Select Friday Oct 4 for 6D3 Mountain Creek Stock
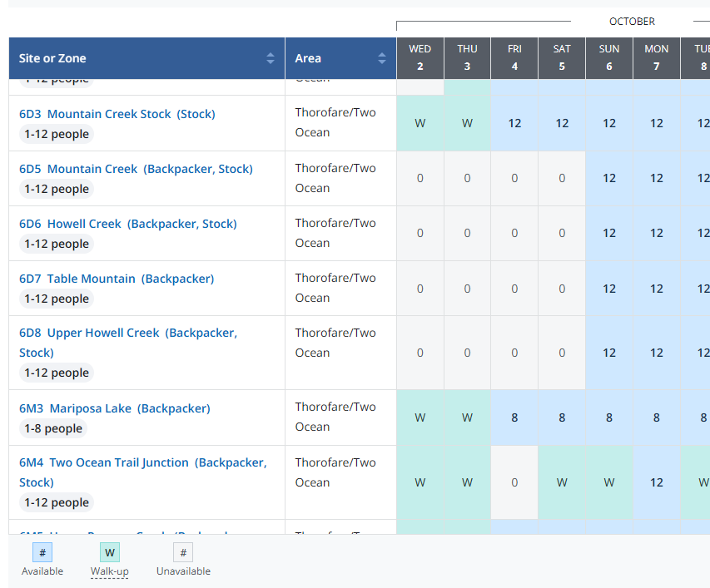 tap(514, 123)
